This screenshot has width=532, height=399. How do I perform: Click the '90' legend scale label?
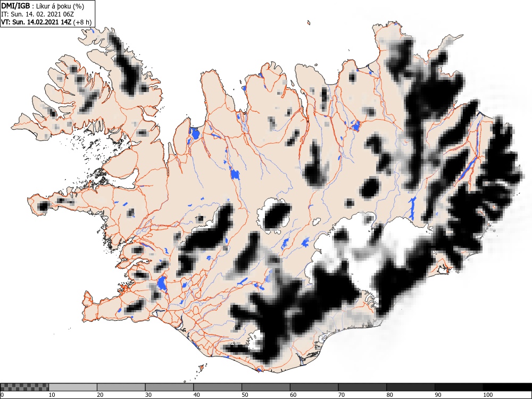pyautogui.click(x=438, y=395)
